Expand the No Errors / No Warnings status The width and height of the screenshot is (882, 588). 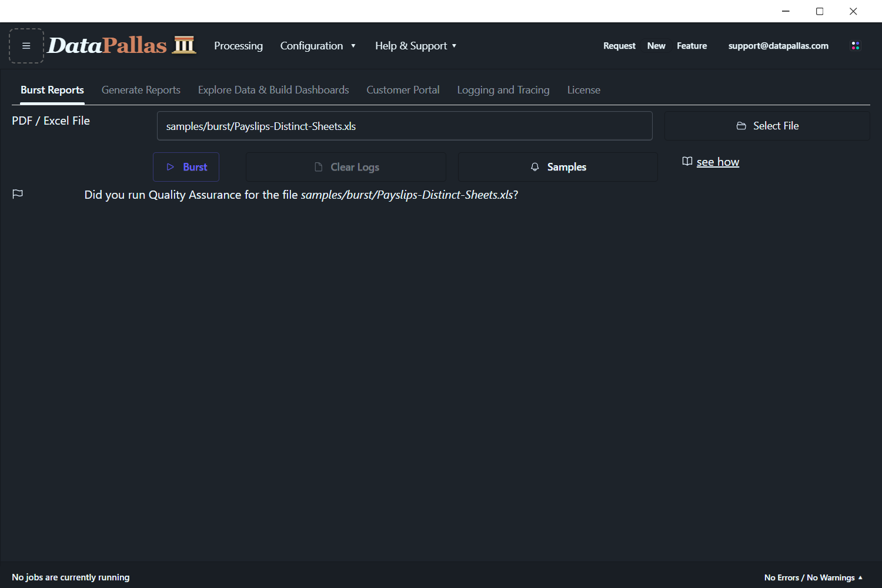(813, 577)
